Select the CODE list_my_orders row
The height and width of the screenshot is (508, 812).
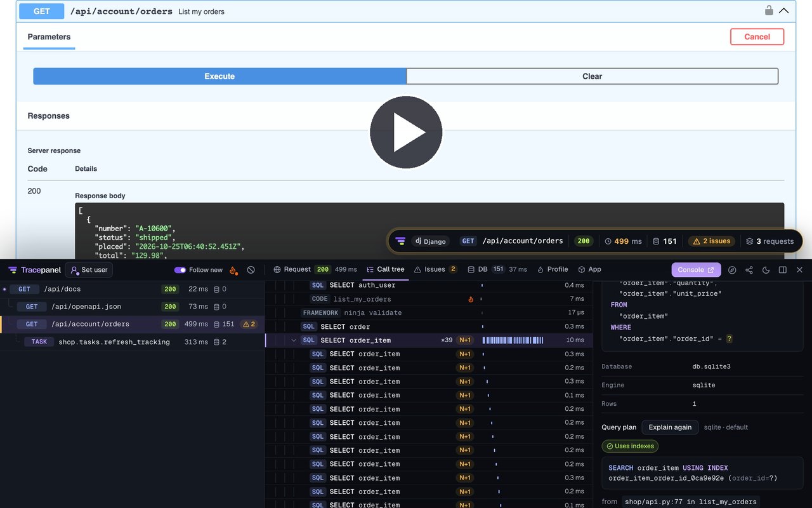tap(429, 299)
